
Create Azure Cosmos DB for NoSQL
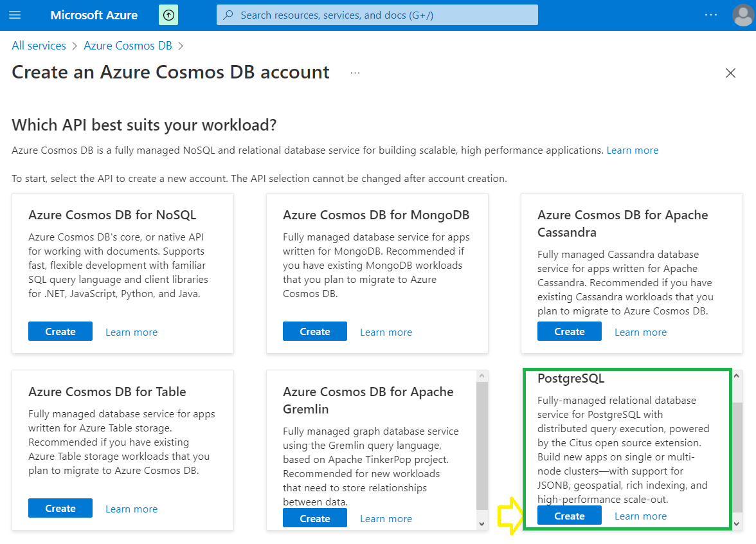[x=60, y=332]
